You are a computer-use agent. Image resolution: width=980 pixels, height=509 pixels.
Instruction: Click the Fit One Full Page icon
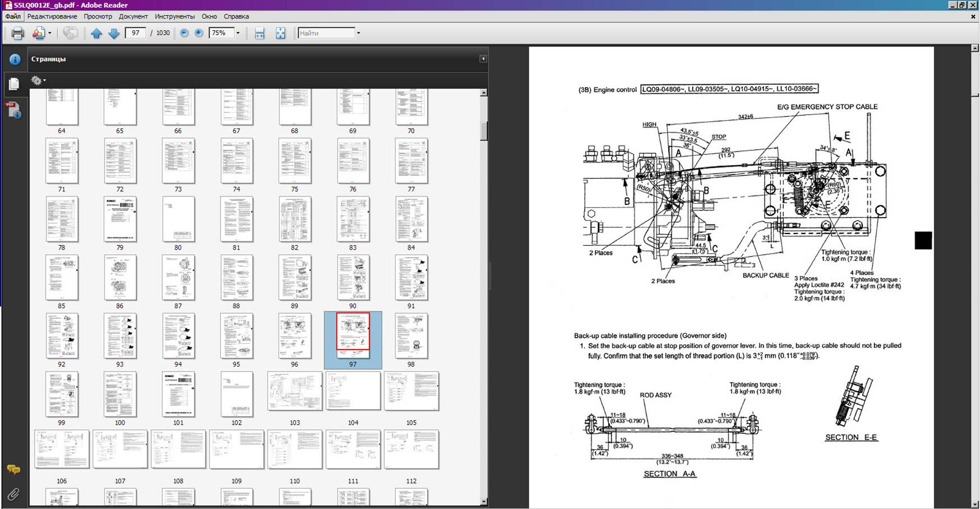tap(280, 33)
